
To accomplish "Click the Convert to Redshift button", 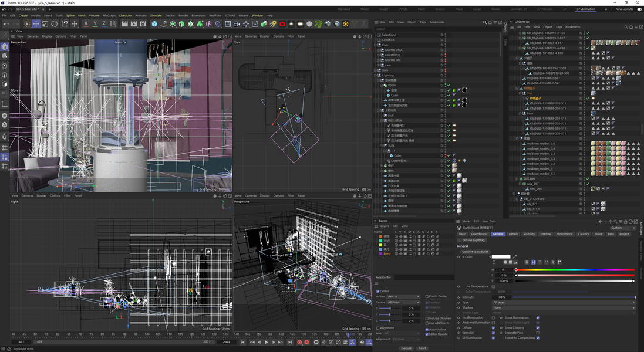I will point(475,252).
